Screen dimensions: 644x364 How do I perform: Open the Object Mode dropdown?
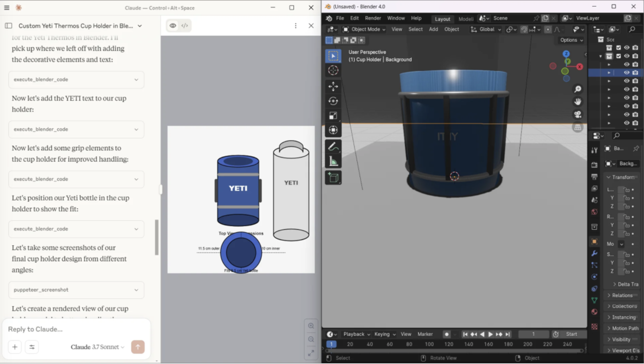[x=364, y=30]
